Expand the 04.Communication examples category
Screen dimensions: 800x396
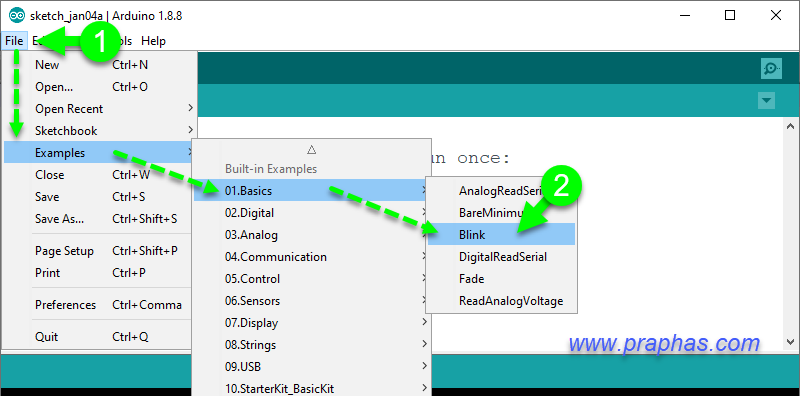pyautogui.click(x=311, y=257)
